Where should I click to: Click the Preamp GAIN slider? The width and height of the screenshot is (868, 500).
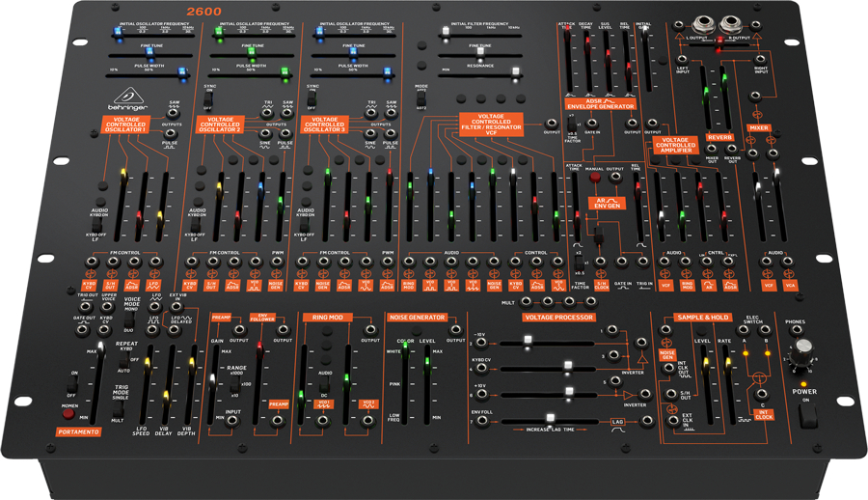coord(211,385)
